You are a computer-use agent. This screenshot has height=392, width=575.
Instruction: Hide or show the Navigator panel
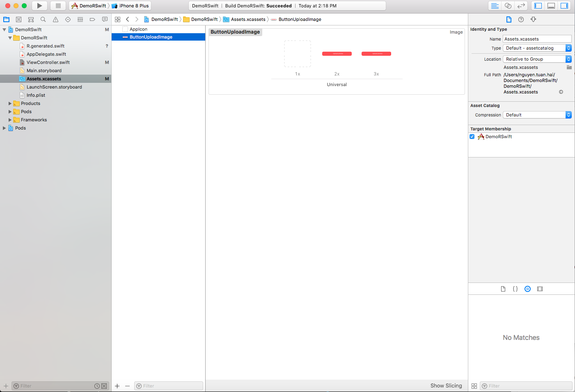538,6
